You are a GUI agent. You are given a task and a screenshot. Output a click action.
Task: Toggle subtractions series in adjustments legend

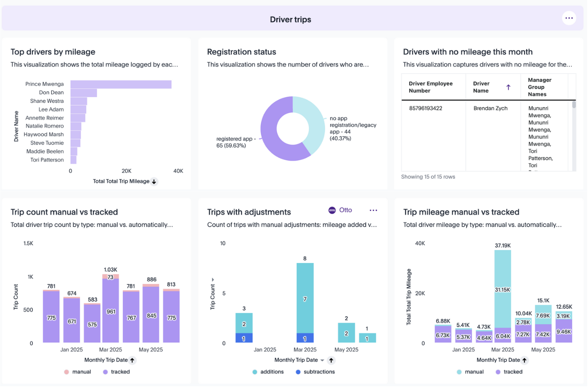pos(315,372)
